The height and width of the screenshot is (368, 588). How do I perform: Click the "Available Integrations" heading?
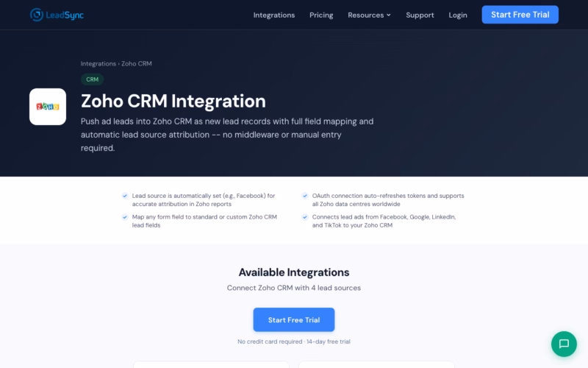pyautogui.click(x=294, y=272)
